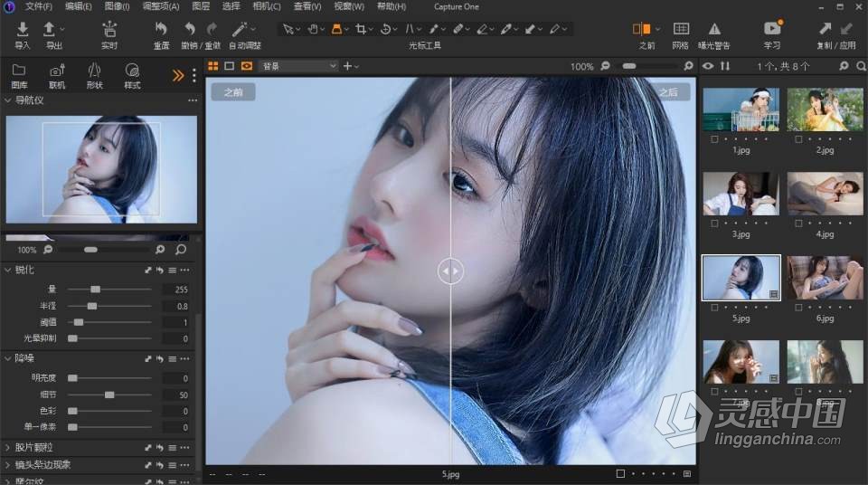
Task: Tick the checkbox under 4.jpg thumbnail
Action: point(798,223)
